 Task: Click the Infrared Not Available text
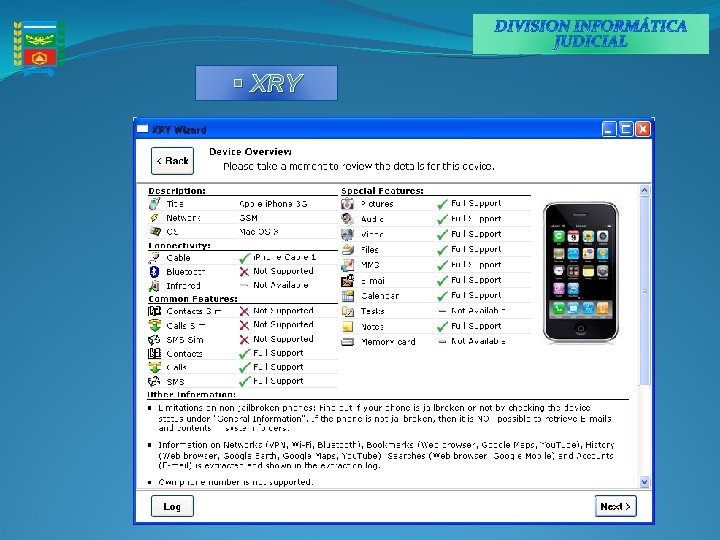click(281, 285)
